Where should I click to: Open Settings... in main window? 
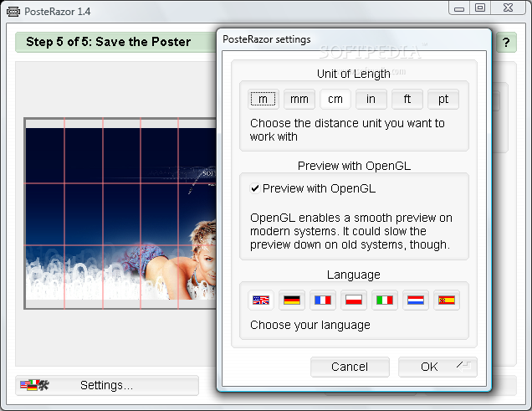[x=107, y=385]
